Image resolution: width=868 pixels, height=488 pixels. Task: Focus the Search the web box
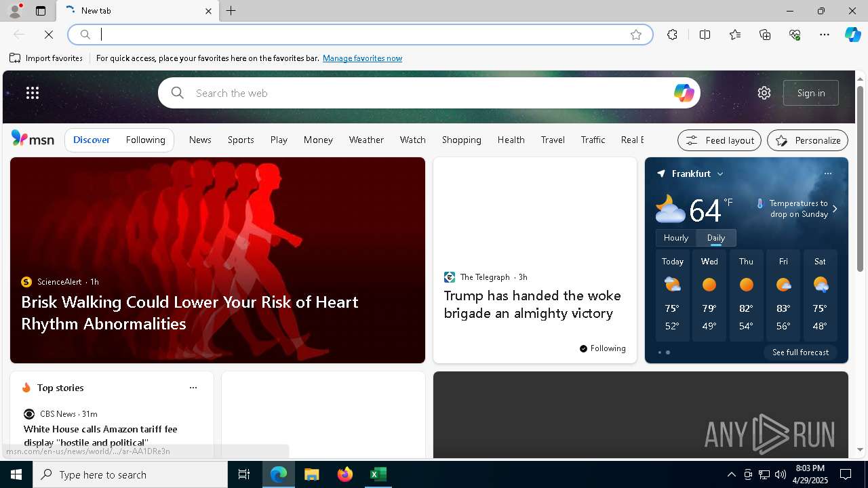coord(429,93)
